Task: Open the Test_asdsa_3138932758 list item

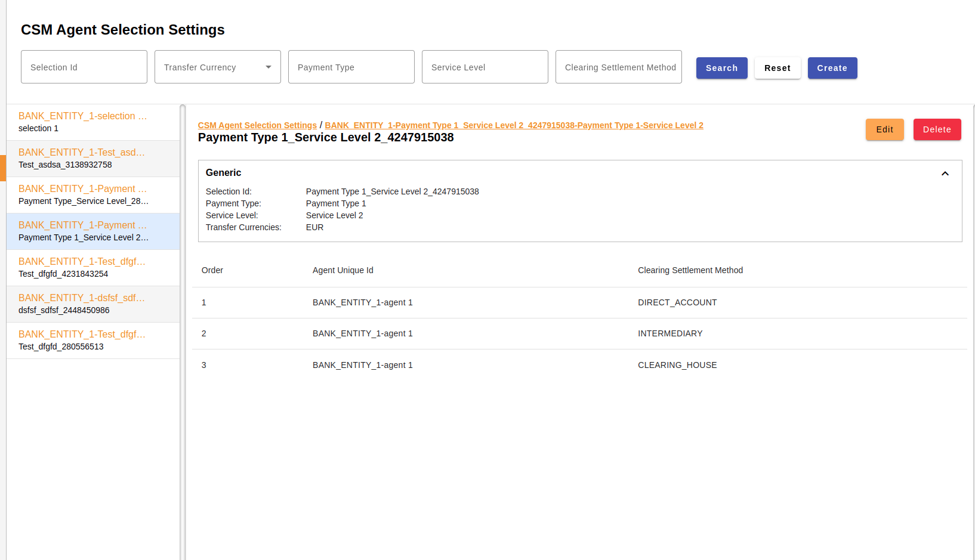Action: pos(92,159)
